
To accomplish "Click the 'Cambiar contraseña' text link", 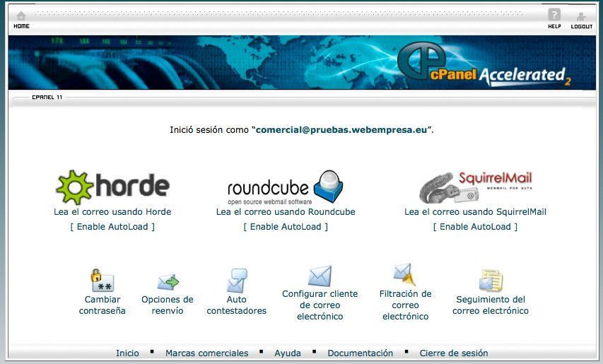I will (103, 305).
